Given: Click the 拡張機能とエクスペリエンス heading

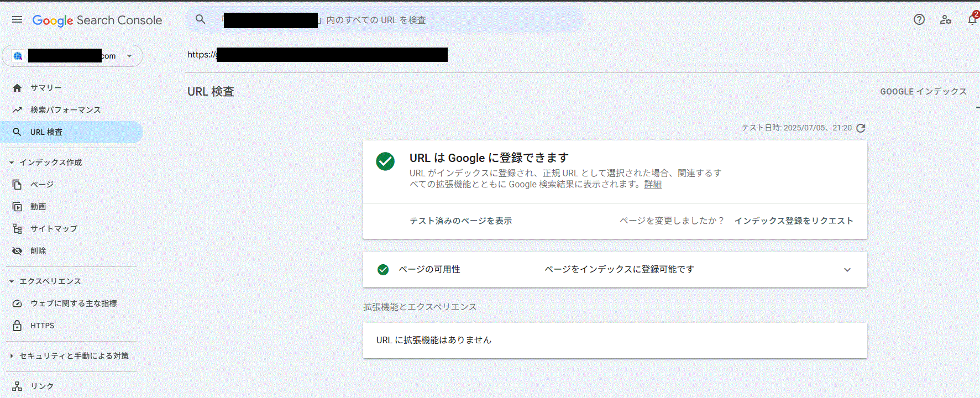Looking at the screenshot, I should point(420,307).
